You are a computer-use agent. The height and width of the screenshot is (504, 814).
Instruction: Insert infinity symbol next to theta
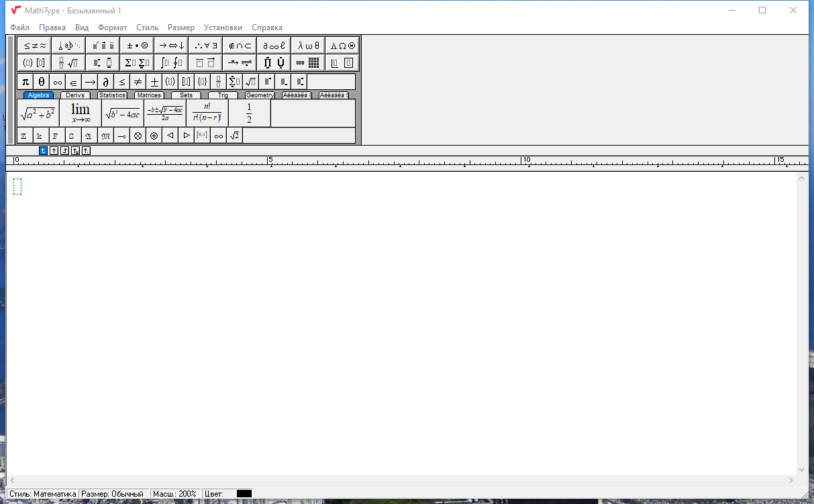[58, 82]
